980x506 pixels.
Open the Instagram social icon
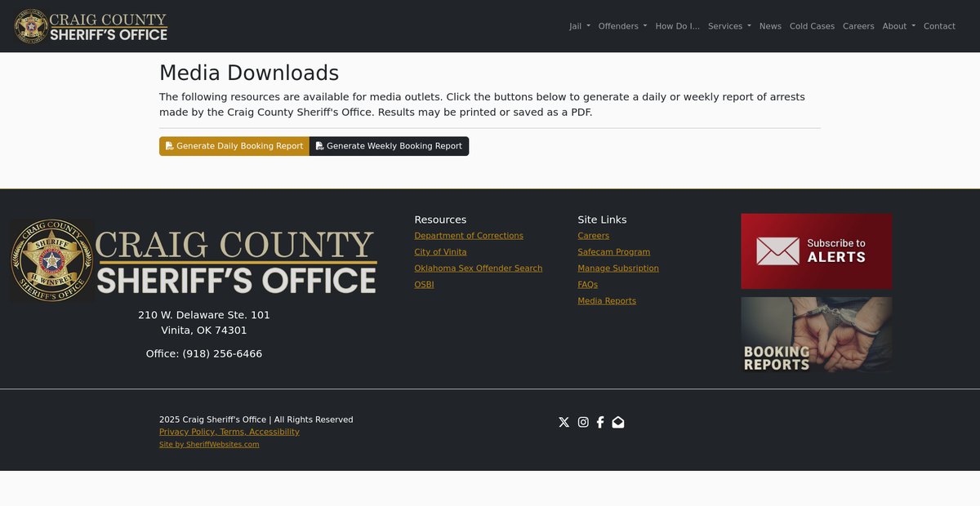(583, 422)
